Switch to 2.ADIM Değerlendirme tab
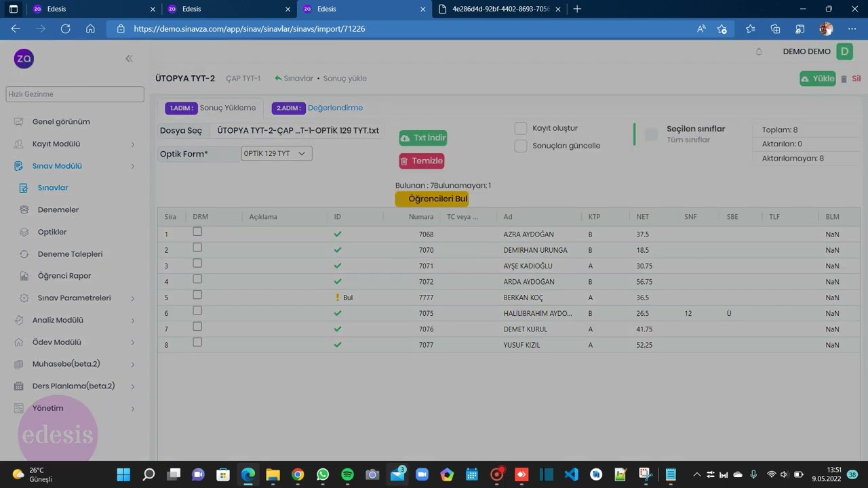The image size is (868, 488). click(x=317, y=108)
